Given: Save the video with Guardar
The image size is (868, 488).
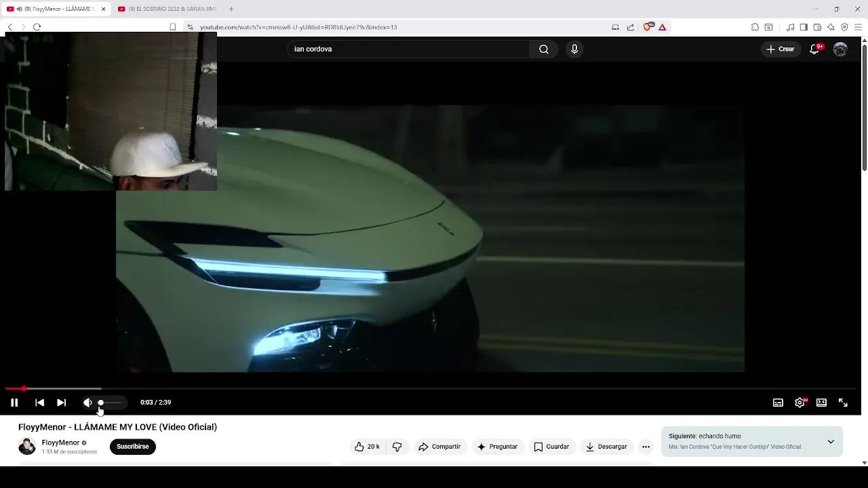Looking at the screenshot, I should (x=551, y=447).
